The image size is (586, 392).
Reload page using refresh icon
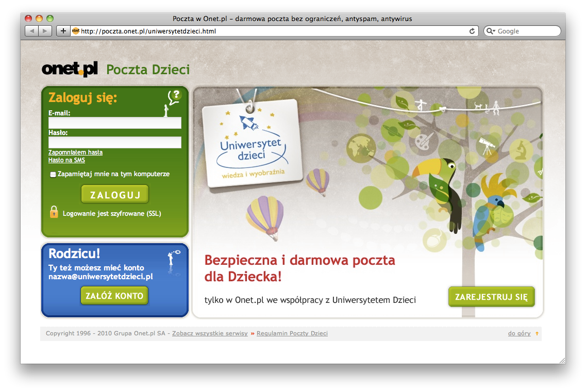[472, 31]
